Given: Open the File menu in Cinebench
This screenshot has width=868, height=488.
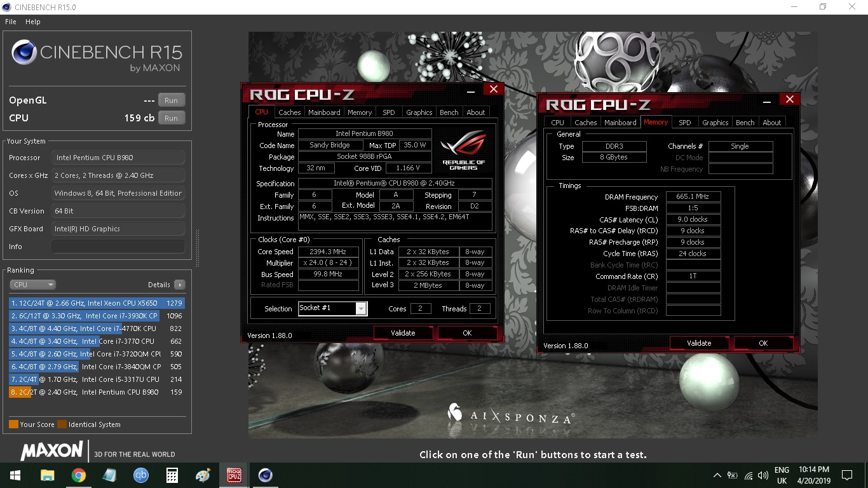Looking at the screenshot, I should tap(11, 22).
